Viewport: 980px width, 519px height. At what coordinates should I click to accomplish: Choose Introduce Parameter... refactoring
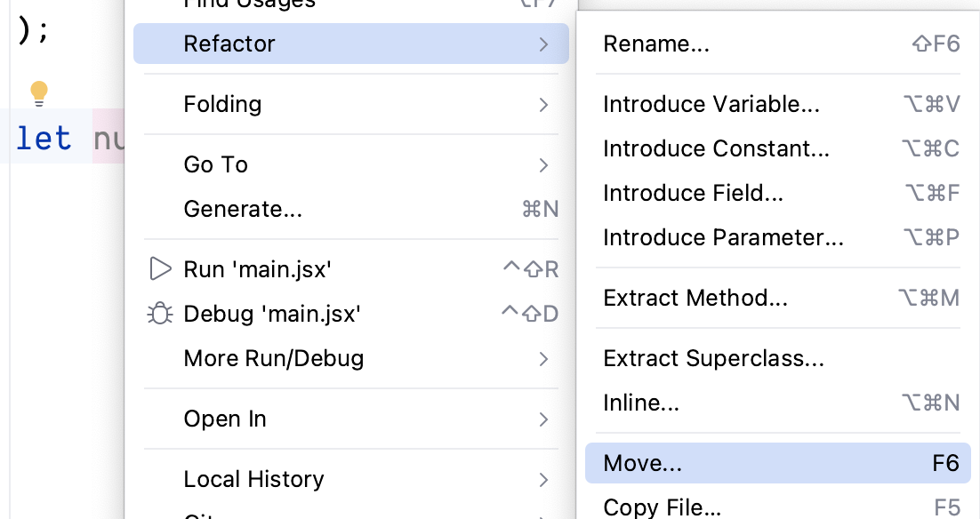click(723, 237)
